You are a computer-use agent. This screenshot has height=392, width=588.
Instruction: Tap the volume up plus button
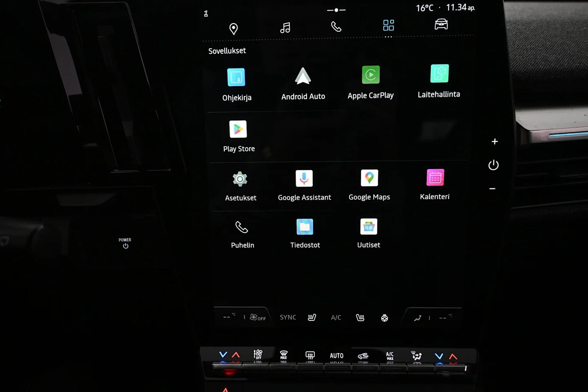click(x=494, y=142)
